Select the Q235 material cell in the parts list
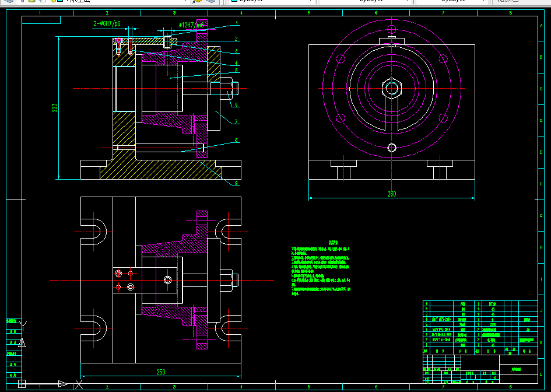The image size is (551, 392). pyautogui.click(x=493, y=324)
